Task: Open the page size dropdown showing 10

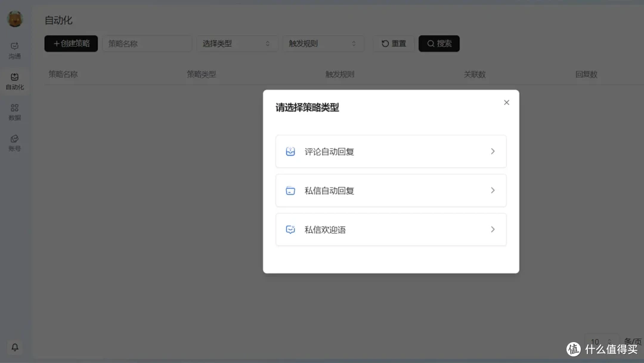Action: (x=601, y=342)
